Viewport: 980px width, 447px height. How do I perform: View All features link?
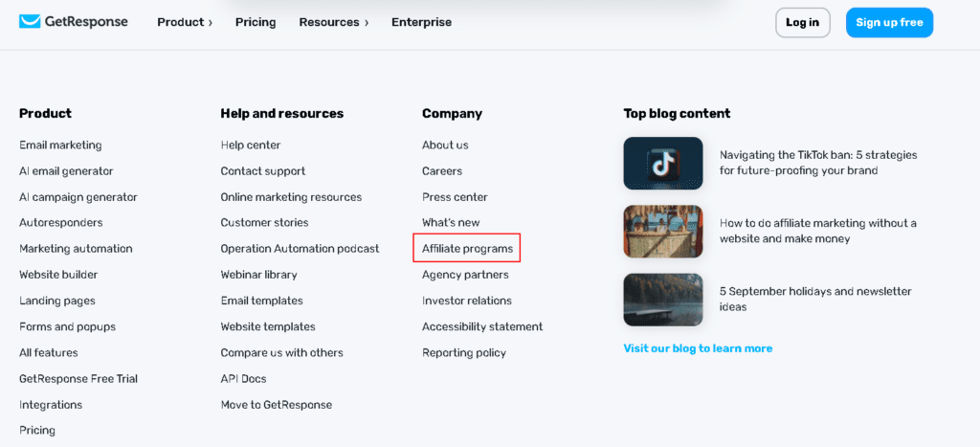click(49, 352)
